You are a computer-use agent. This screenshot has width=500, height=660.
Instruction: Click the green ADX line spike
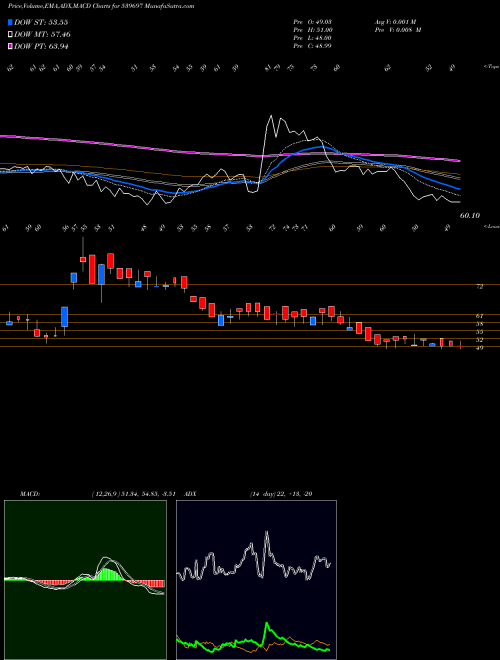[266, 625]
